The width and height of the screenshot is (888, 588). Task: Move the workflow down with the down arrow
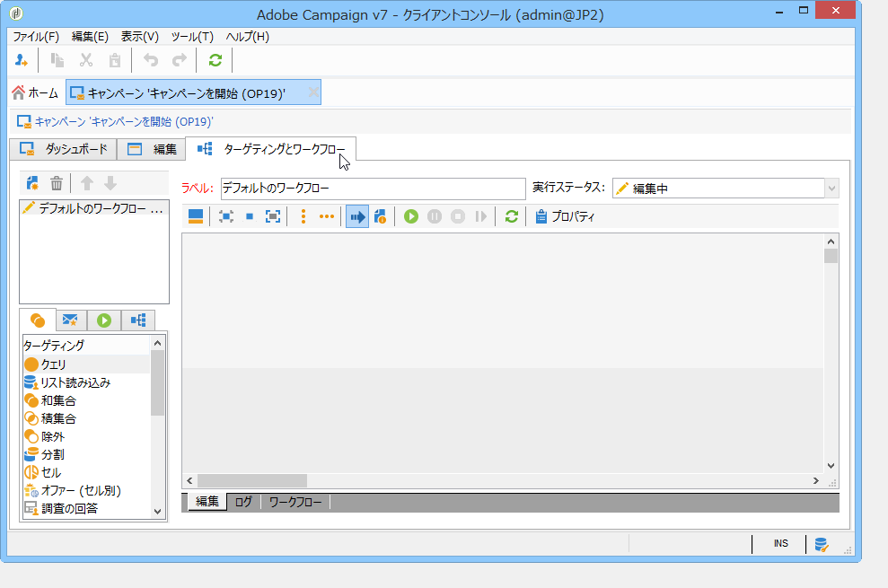click(110, 183)
